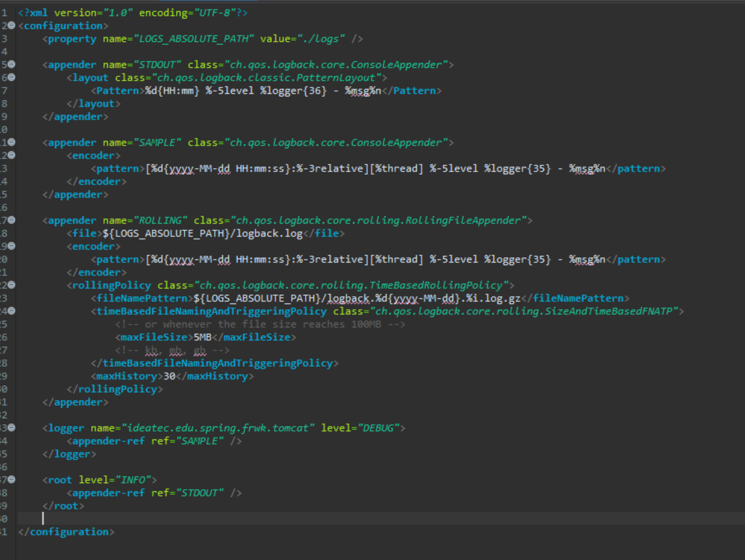Collapse the layout element fold marker
Viewport: 745px width, 560px height.
(12, 77)
